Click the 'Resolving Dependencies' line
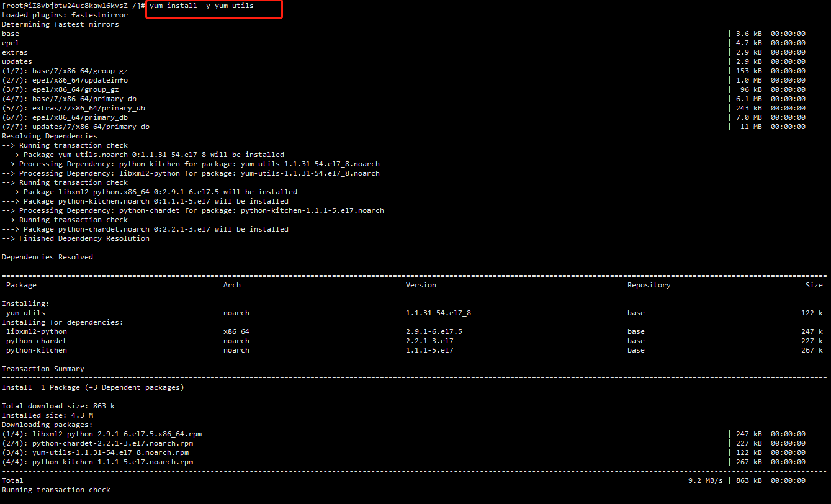The height and width of the screenshot is (504, 831). (50, 136)
